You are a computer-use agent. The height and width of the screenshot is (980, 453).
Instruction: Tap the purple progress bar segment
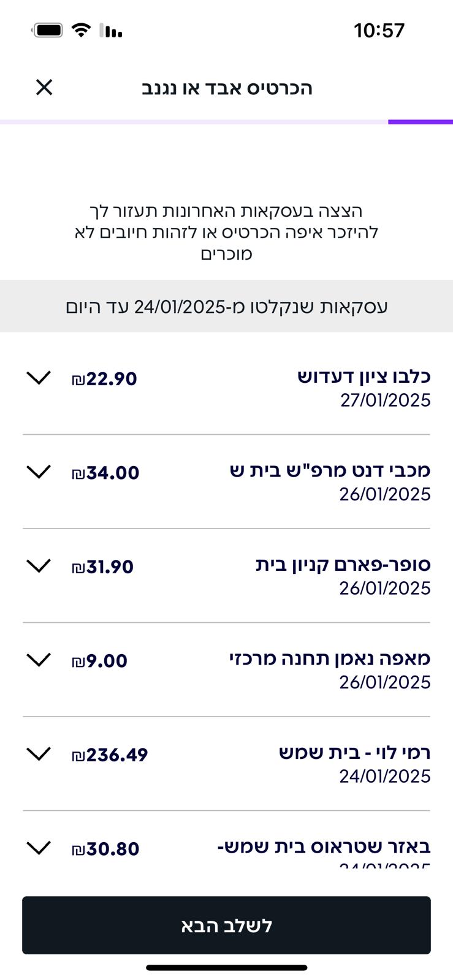click(x=420, y=122)
